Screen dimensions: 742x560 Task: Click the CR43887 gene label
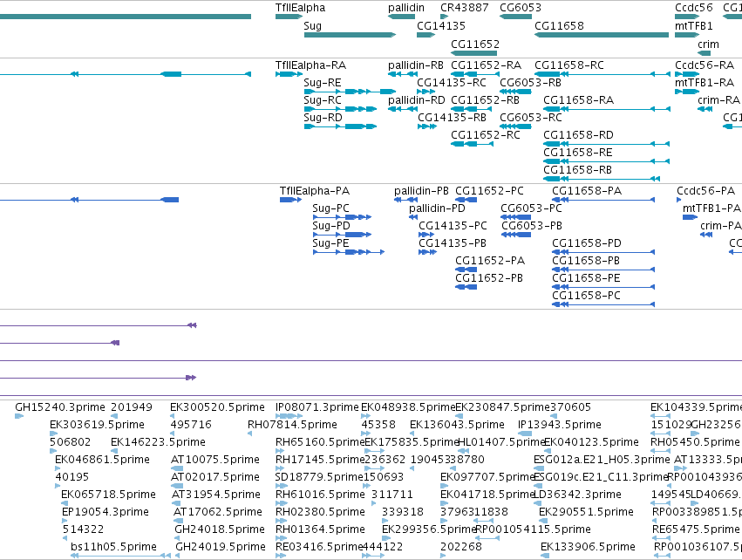click(464, 8)
